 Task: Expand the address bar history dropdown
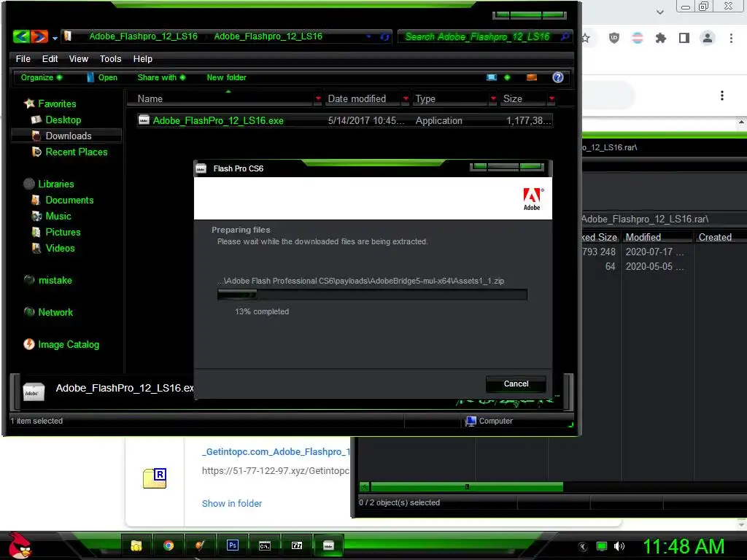tap(368, 36)
